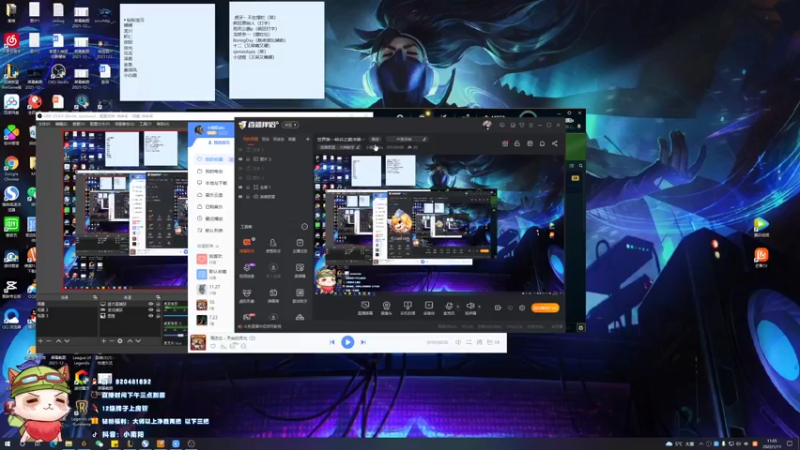Click move-up arrow under OBS sources list
Screen dimensions: 800x450
(x=130, y=341)
